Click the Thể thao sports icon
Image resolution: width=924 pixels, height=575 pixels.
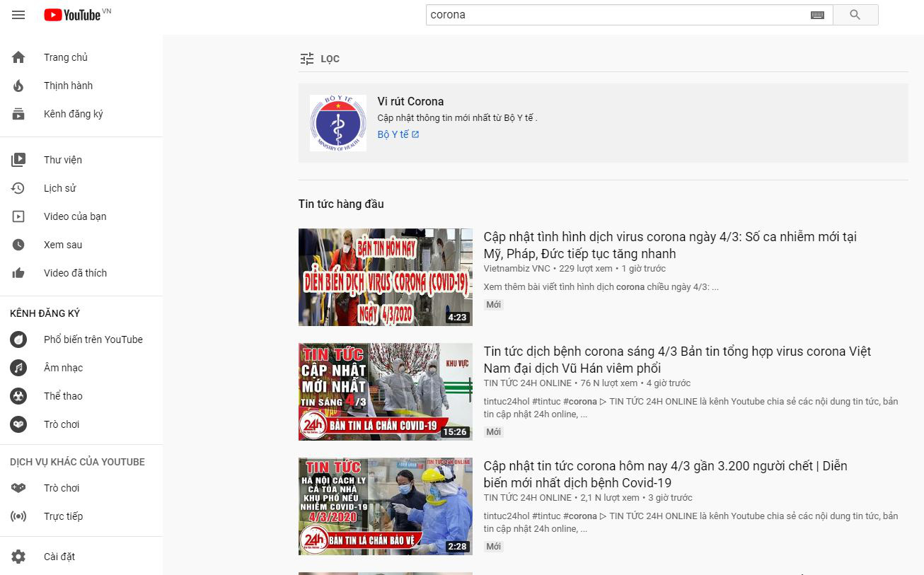pyautogui.click(x=18, y=396)
